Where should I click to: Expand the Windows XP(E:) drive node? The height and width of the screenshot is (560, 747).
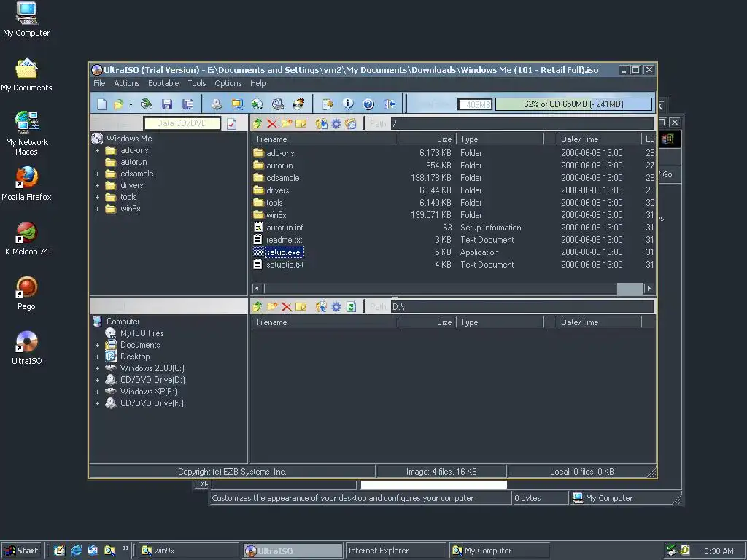pyautogui.click(x=97, y=392)
